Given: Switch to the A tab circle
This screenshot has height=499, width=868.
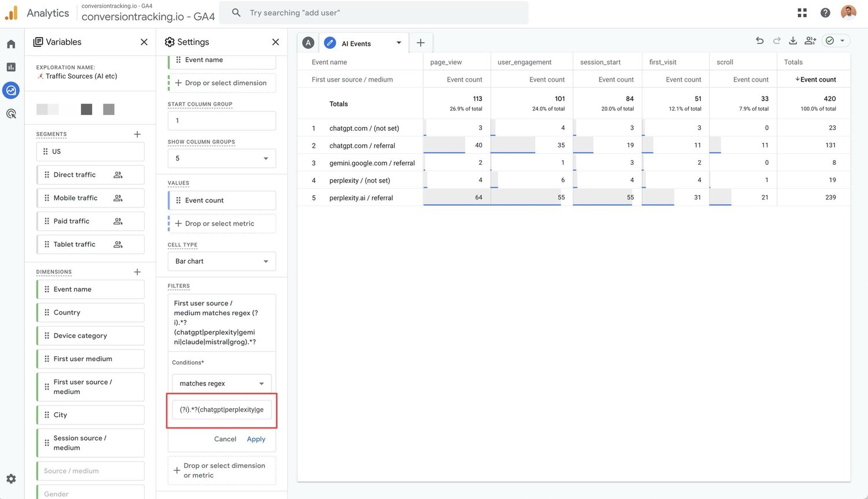Looking at the screenshot, I should (308, 43).
